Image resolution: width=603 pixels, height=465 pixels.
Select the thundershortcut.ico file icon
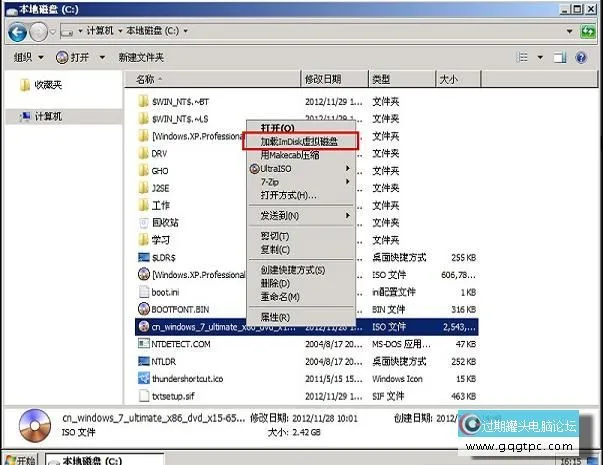144,378
